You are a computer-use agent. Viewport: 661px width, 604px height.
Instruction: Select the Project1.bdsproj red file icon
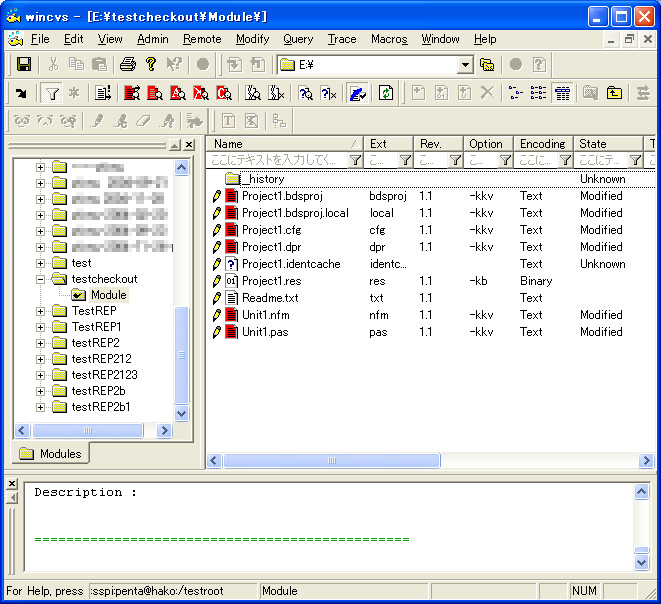231,196
